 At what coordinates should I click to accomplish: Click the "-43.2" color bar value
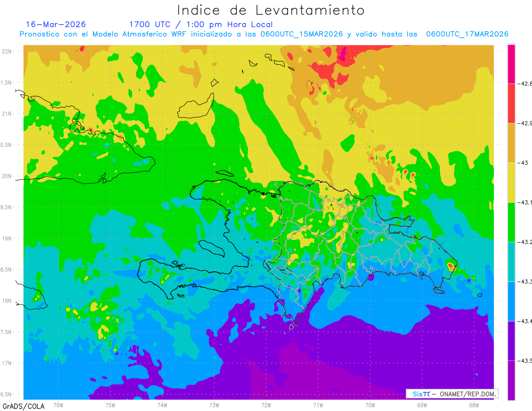tap(525, 242)
